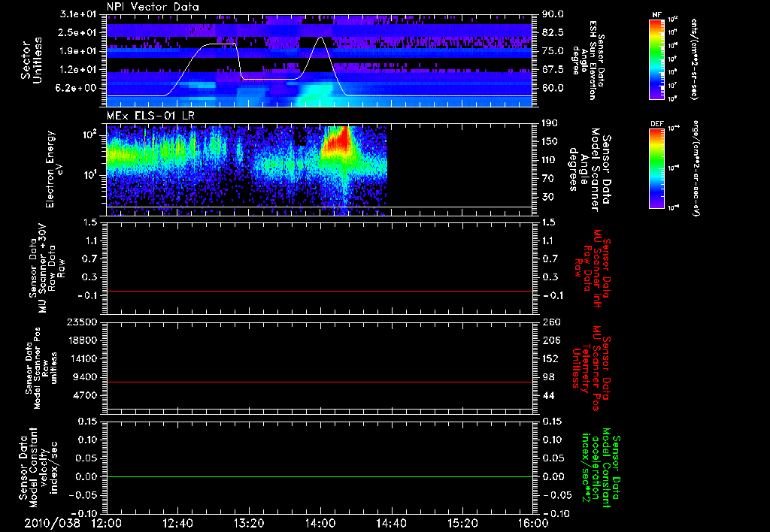The height and width of the screenshot is (532, 770).
Task: Click the 75.0 sun elevation tick value
Action: (553, 51)
